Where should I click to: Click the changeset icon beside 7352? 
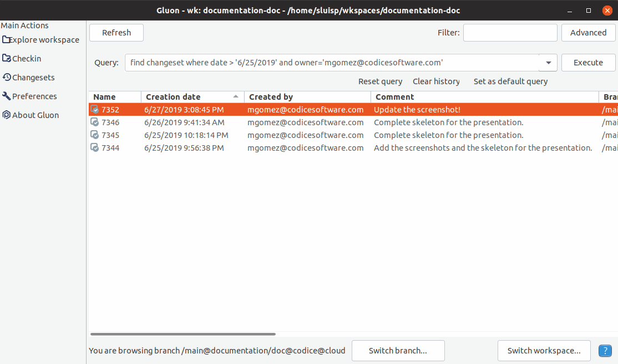[x=94, y=109]
